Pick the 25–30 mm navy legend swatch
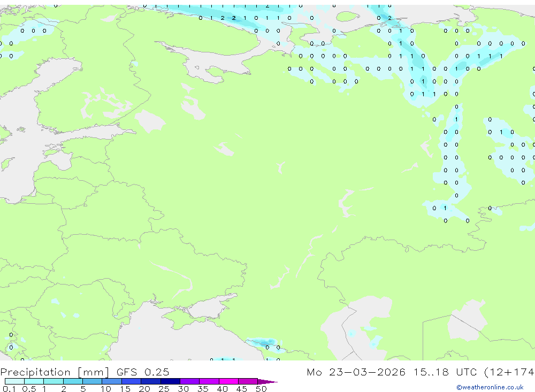Image resolution: width=535 pixels, height=392 pixels. point(170,381)
